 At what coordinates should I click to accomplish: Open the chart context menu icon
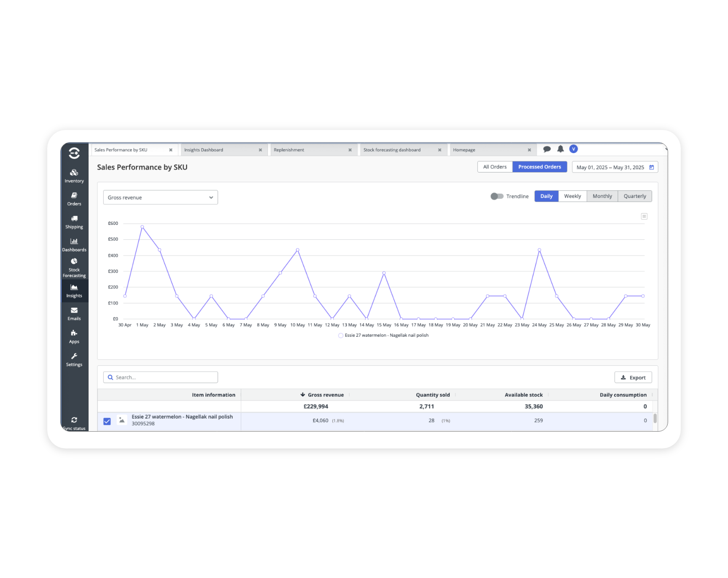(x=644, y=216)
